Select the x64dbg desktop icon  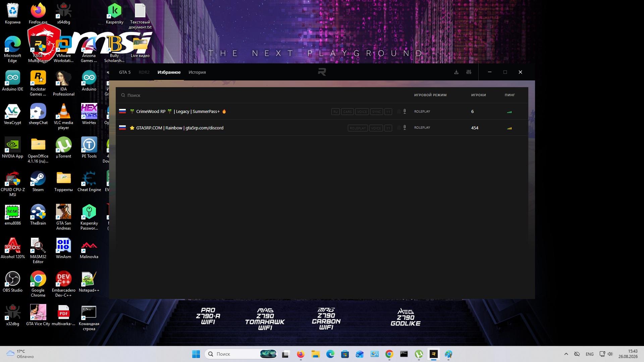click(64, 14)
